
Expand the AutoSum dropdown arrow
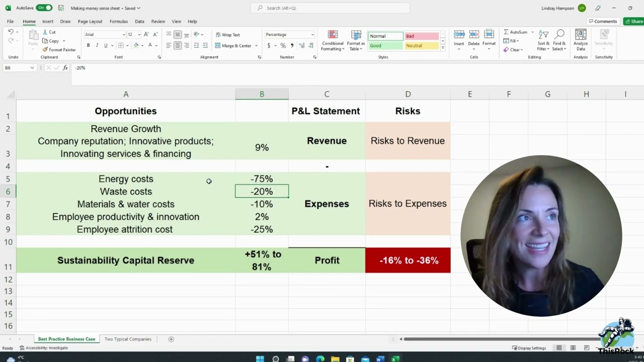point(532,32)
